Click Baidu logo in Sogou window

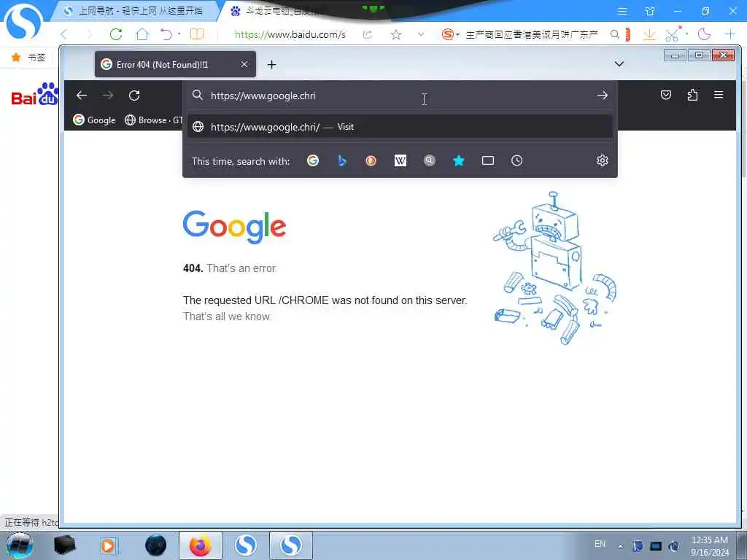tap(35, 94)
